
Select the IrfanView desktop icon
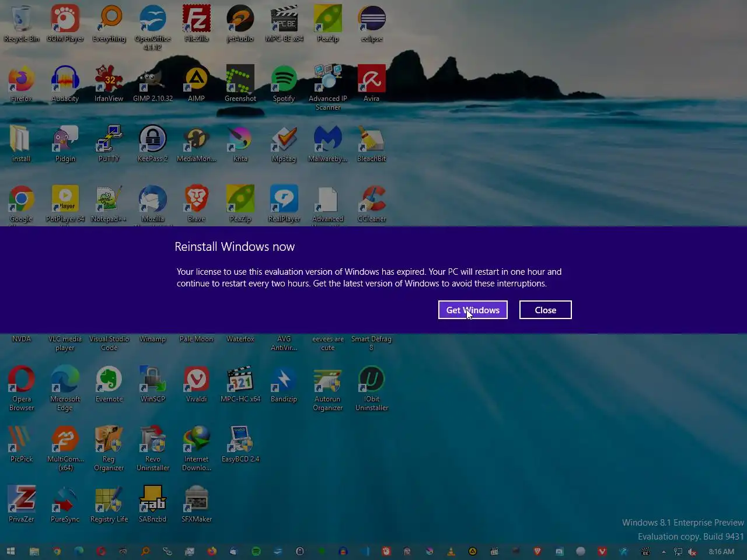tap(109, 84)
